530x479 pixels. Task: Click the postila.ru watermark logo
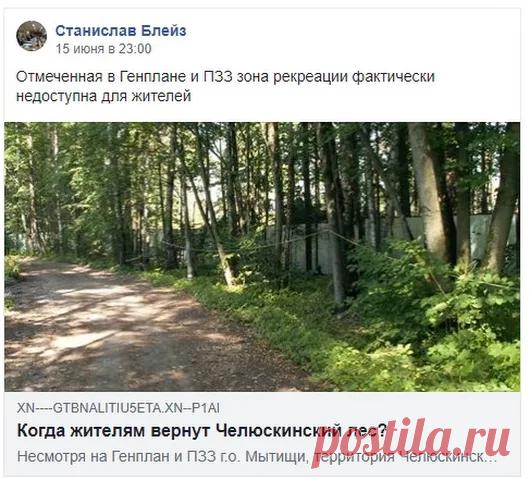coord(411,440)
